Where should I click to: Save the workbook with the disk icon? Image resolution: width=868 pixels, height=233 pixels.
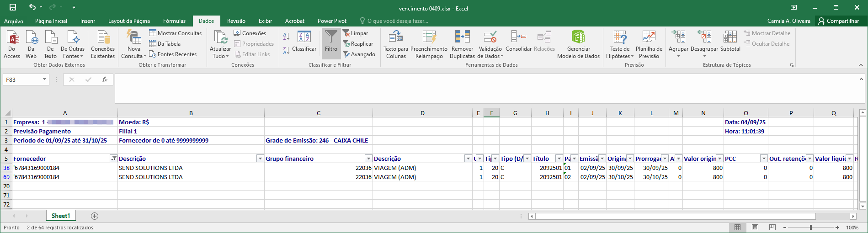point(13,7)
